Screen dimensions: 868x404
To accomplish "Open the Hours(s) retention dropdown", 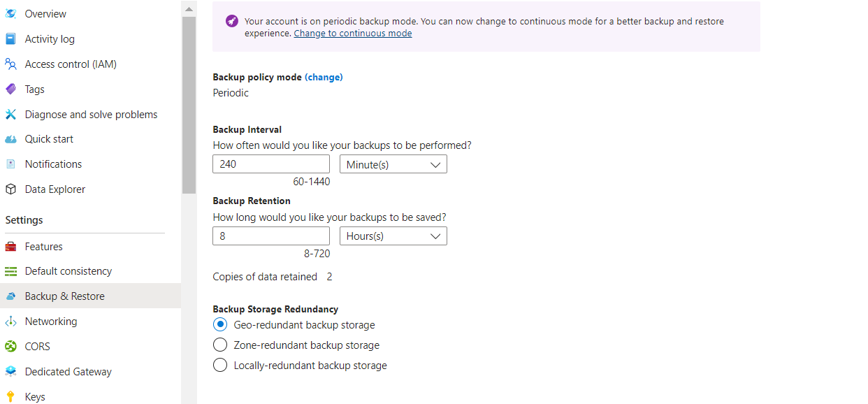I will (x=393, y=236).
